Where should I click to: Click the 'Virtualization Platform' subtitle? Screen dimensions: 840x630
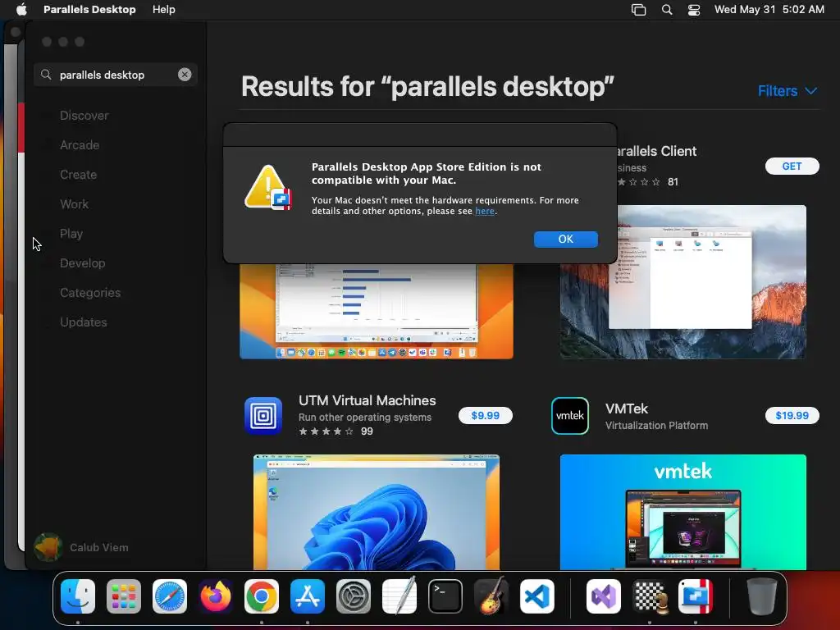pos(657,426)
